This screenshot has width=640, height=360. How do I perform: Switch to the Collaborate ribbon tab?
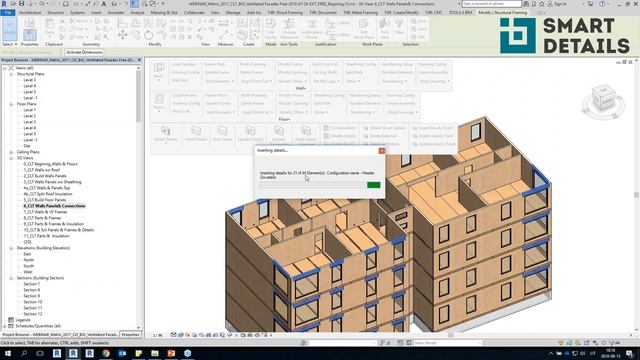[194, 13]
